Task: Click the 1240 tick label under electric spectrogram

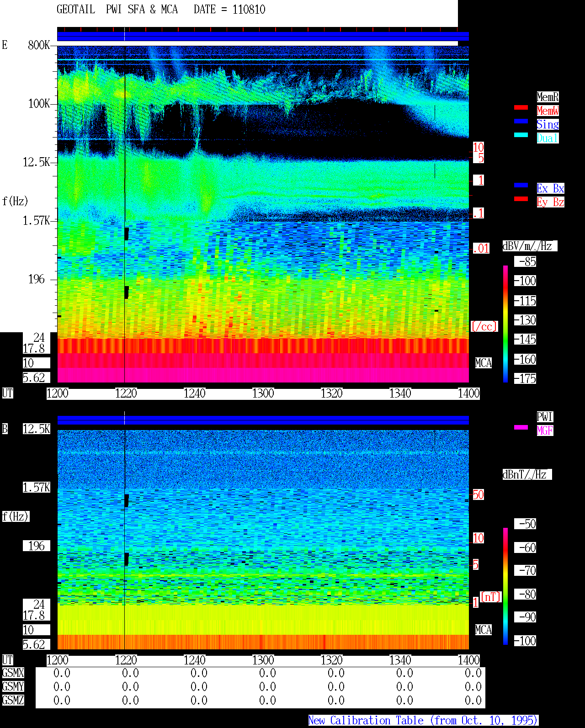Action: click(195, 393)
